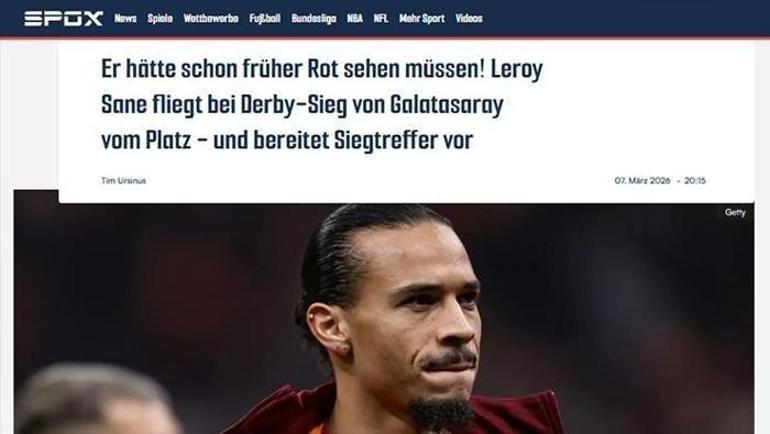Go to the Wettbewerbe section
The image size is (770, 434).
pyautogui.click(x=211, y=19)
